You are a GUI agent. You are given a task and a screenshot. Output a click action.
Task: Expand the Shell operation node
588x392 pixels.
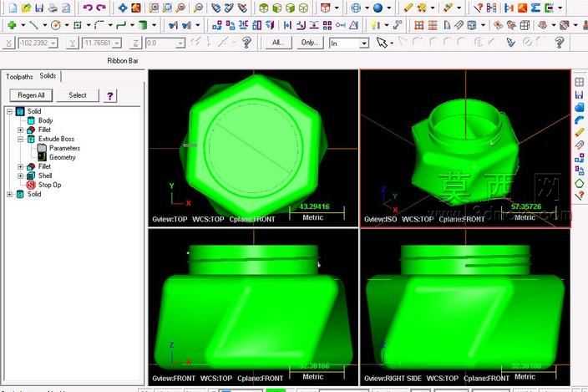click(21, 176)
